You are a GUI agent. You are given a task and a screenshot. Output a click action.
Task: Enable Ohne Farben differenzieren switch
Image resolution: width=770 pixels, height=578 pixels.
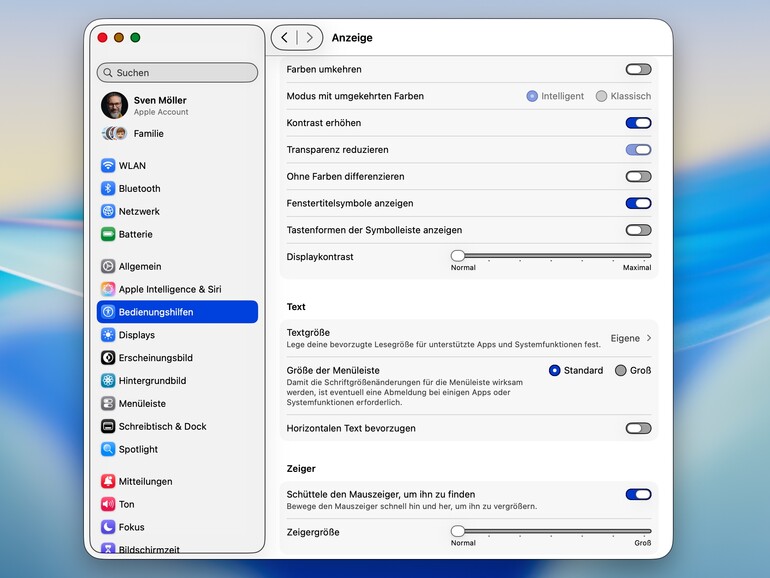click(x=638, y=176)
